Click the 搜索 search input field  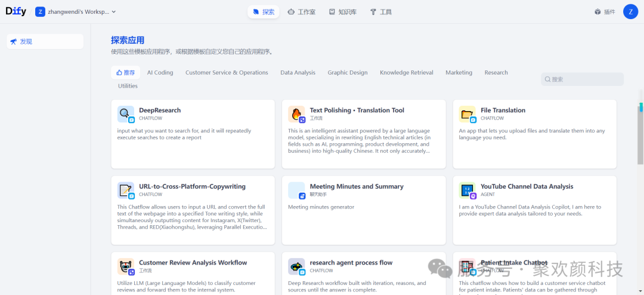(x=582, y=79)
